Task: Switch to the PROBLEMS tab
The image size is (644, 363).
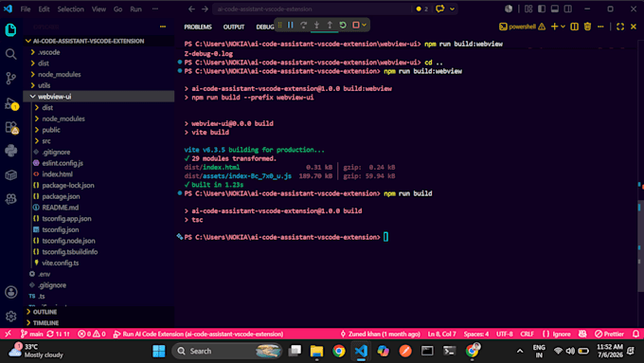Action: point(198,27)
